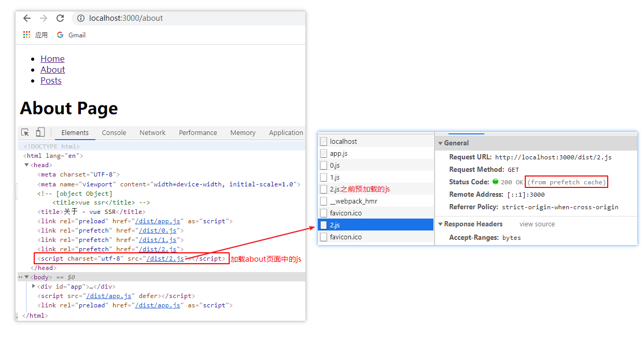This screenshot has width=644, height=339.
Task: Click the file icon beside localhost request
Action: [324, 141]
